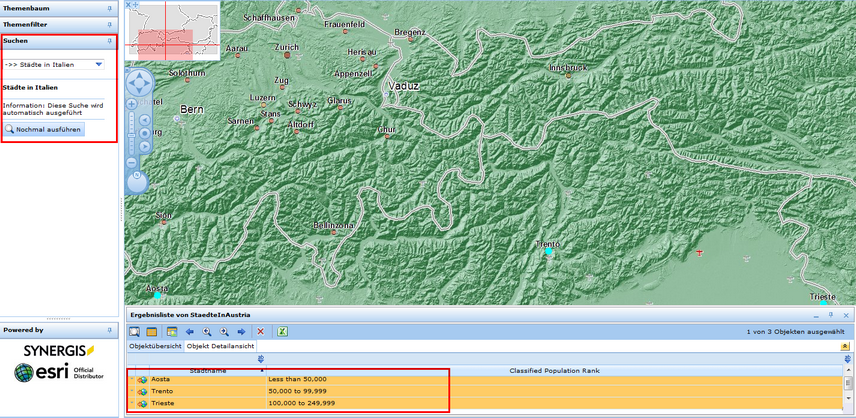Click the results list scrollbar up arrow
Image resolution: width=856 pixels, height=418 pixels.
pos(848,370)
